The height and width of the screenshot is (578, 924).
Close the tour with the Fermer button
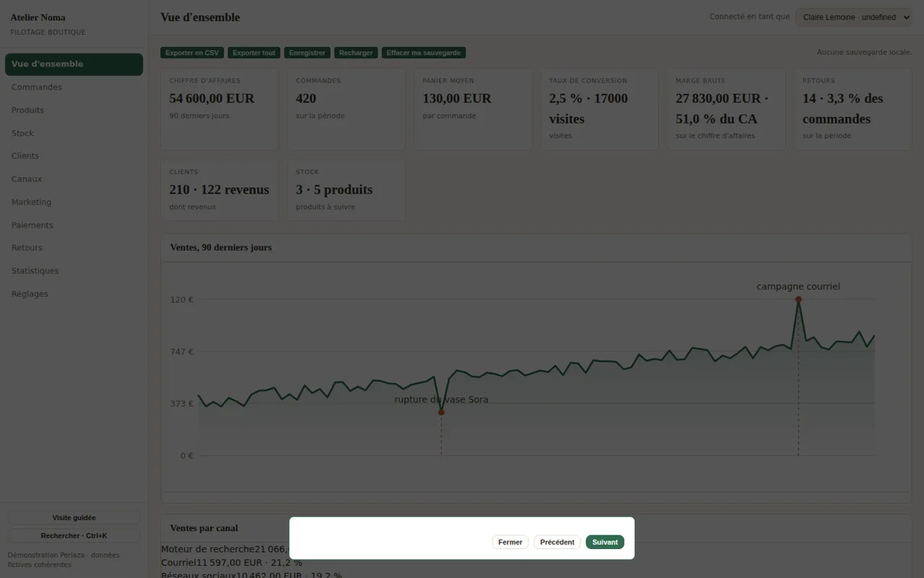click(510, 542)
